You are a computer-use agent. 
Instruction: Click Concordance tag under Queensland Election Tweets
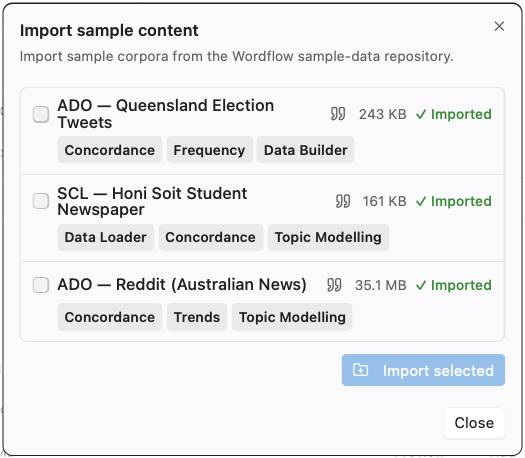[x=110, y=150]
